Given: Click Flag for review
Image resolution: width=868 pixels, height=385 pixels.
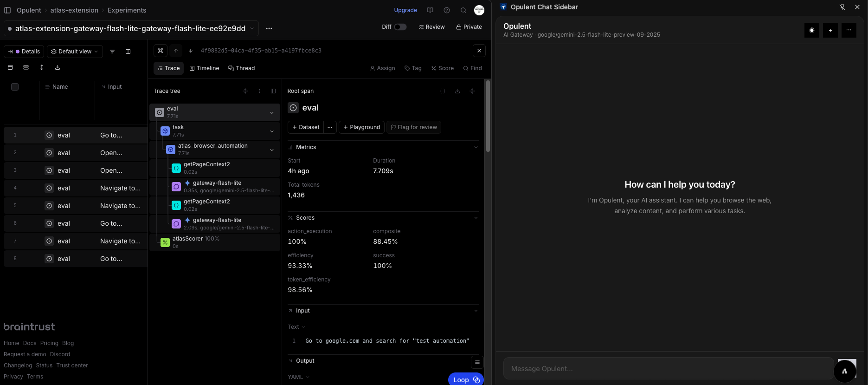Looking at the screenshot, I should (x=414, y=127).
